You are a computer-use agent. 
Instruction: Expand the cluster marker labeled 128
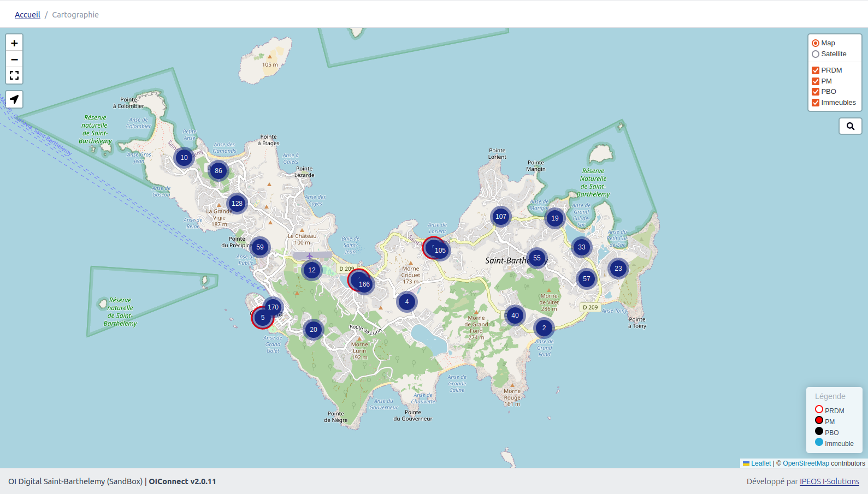(237, 204)
